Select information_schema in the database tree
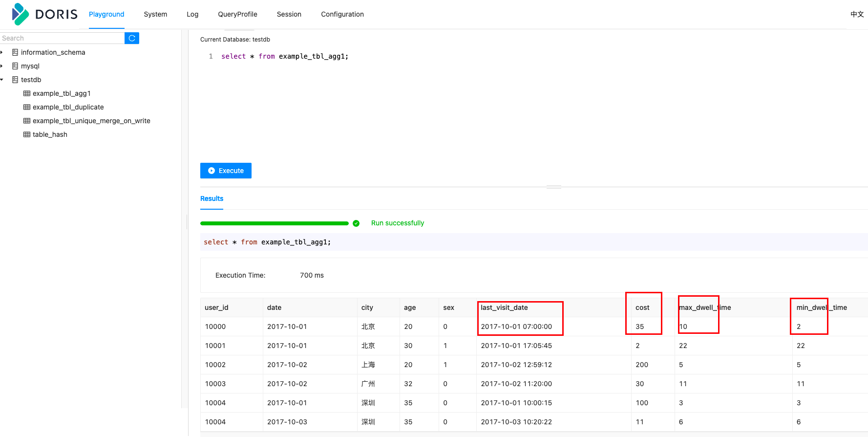Screen dimensions: 868x437 coord(53,52)
